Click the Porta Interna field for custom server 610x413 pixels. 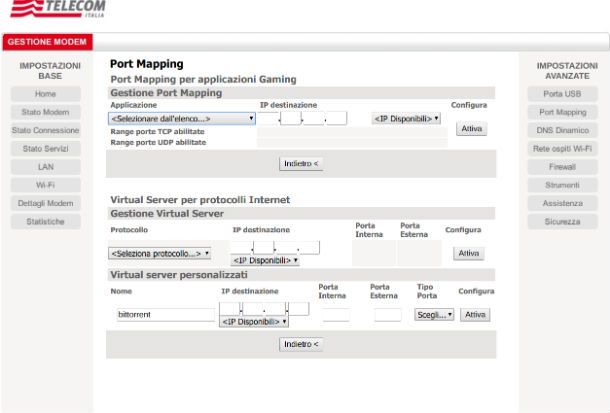pos(336,315)
